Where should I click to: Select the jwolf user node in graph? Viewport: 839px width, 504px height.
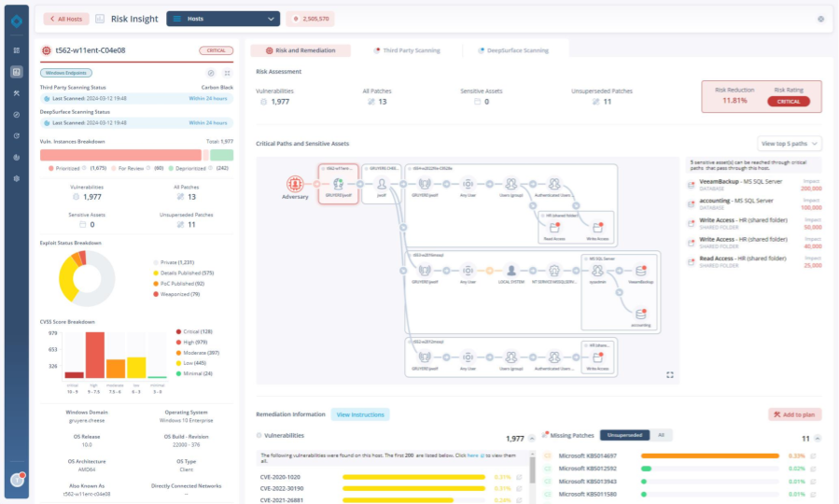382,184
